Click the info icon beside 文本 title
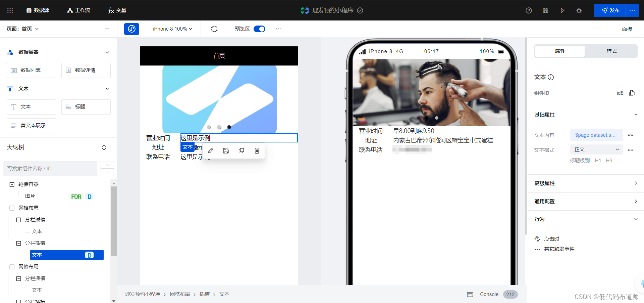This screenshot has height=303, width=644. [551, 77]
